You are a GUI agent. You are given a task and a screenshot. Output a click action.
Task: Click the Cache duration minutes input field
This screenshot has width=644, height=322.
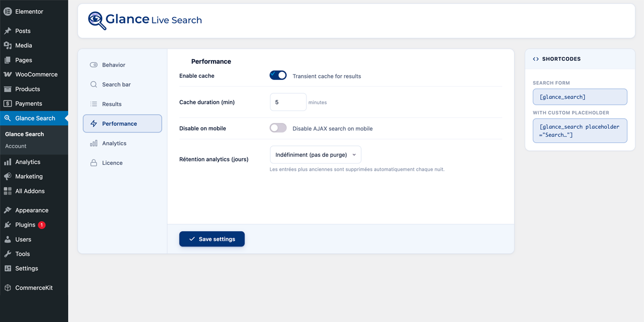coord(288,101)
